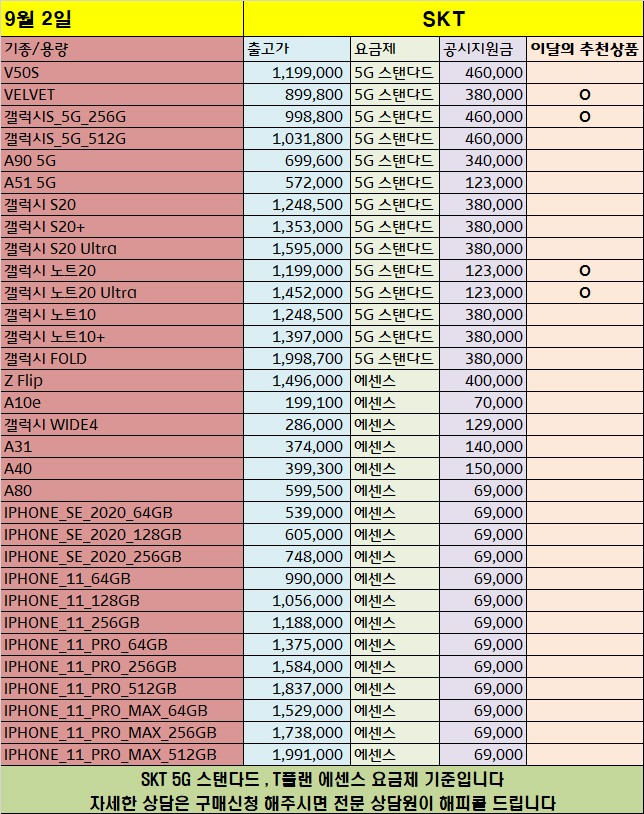Select the SKT header cell
Viewport: 644px width, 814px height.
pos(442,18)
